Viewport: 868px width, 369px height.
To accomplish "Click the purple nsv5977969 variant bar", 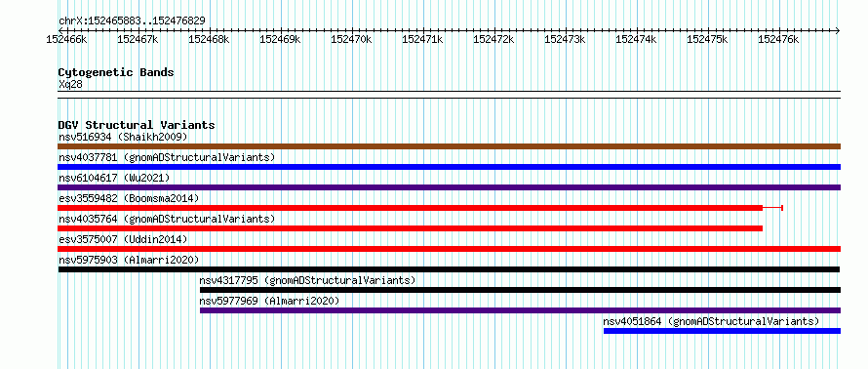I will [521, 310].
